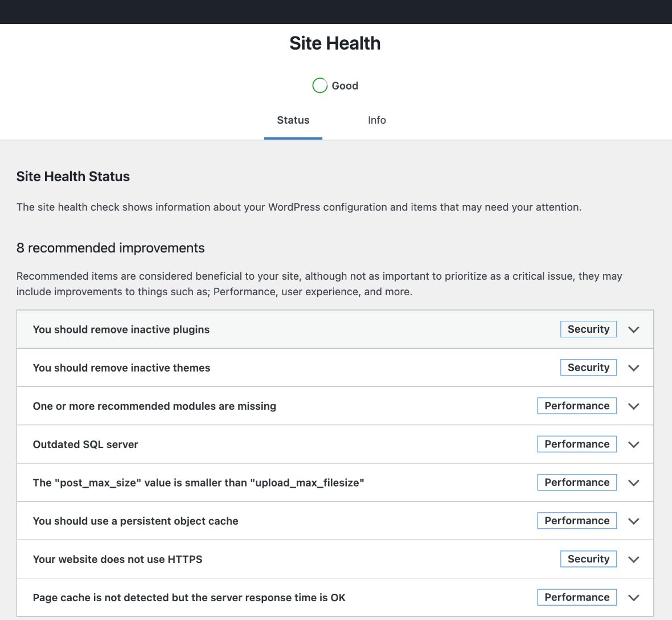672x620 pixels.
Task: Click 'Recommended items are considered beneficial' paragraph
Action: [319, 284]
